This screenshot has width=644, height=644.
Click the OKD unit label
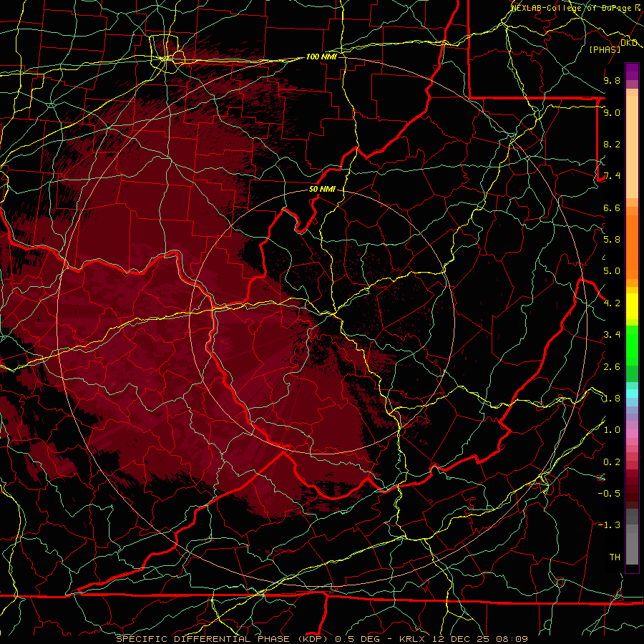(629, 43)
